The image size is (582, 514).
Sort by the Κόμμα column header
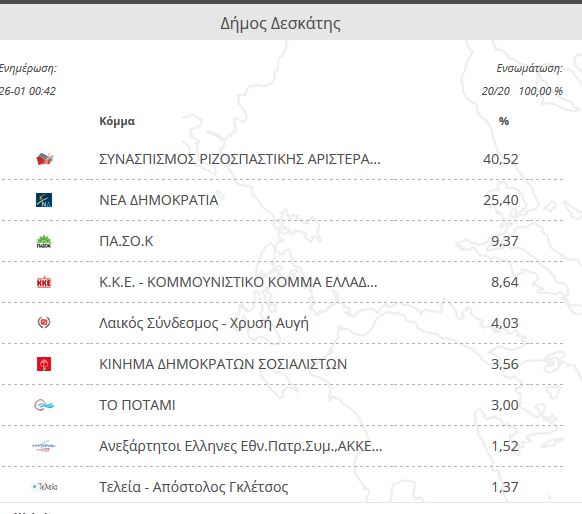117,121
